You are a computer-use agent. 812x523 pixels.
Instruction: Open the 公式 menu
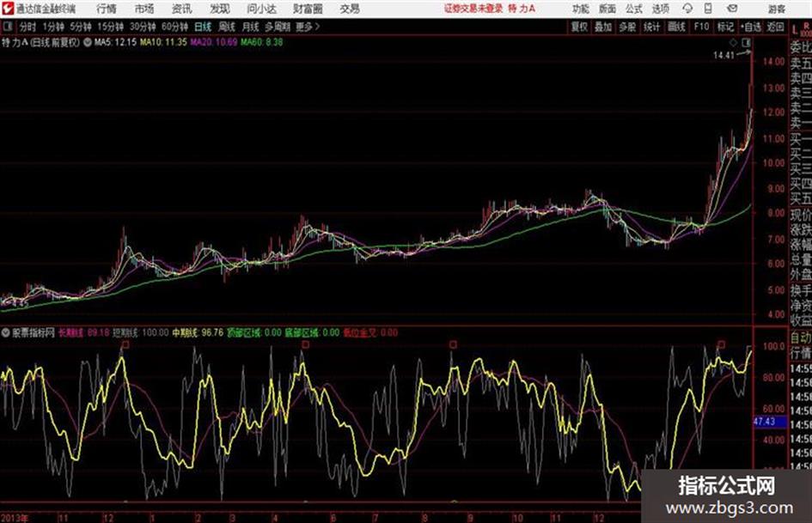click(x=634, y=9)
